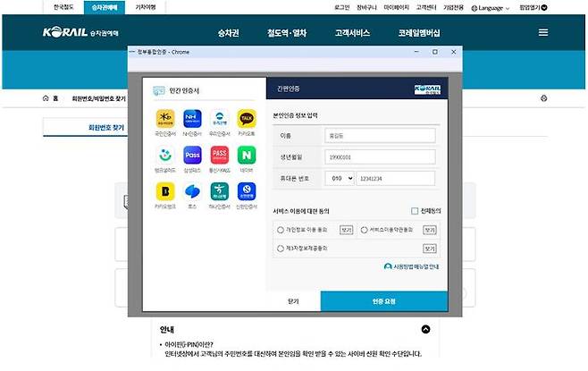Click 보기 next to 서비스이용약관동의
Screen dimensions: 588x371
(x=429, y=230)
